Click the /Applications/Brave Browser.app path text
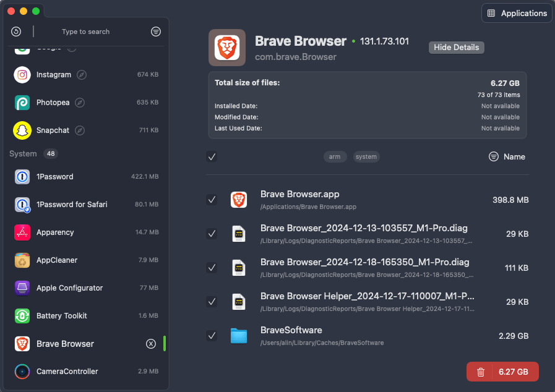 pyautogui.click(x=308, y=207)
